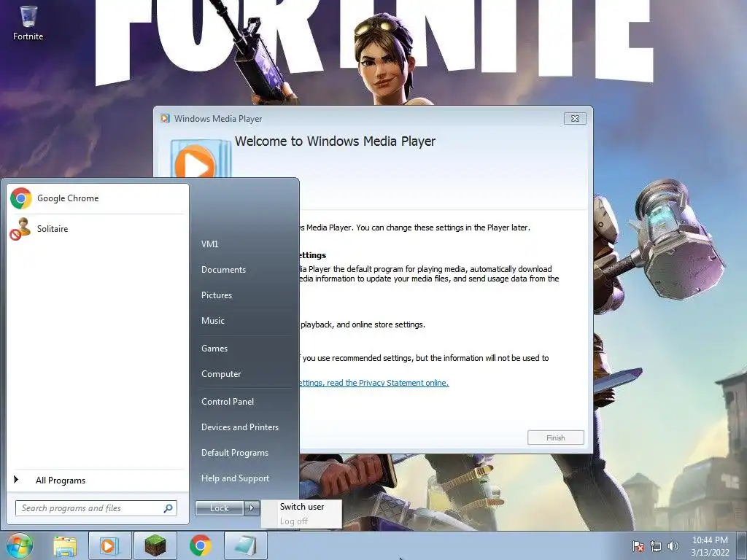
Task: Open the VM1 user folder
Action: click(x=209, y=244)
